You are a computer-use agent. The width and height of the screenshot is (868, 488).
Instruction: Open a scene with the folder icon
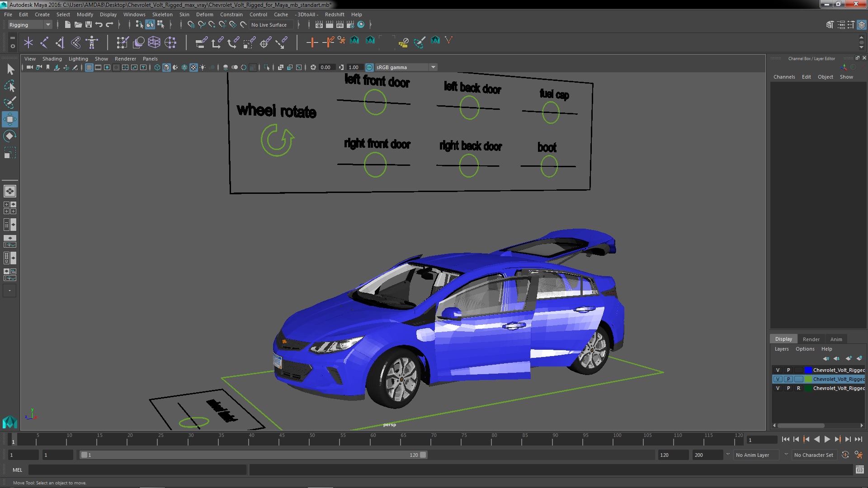(78, 25)
